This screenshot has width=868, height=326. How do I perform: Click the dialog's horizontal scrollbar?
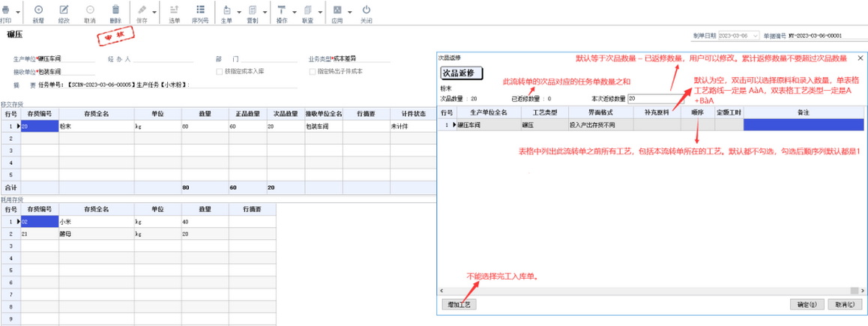coord(645,291)
